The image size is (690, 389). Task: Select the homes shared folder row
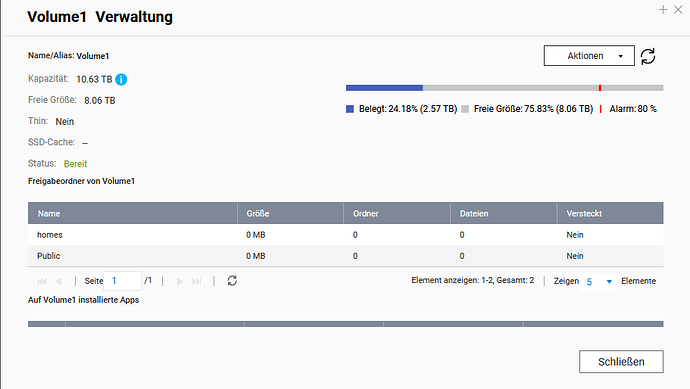coord(345,235)
